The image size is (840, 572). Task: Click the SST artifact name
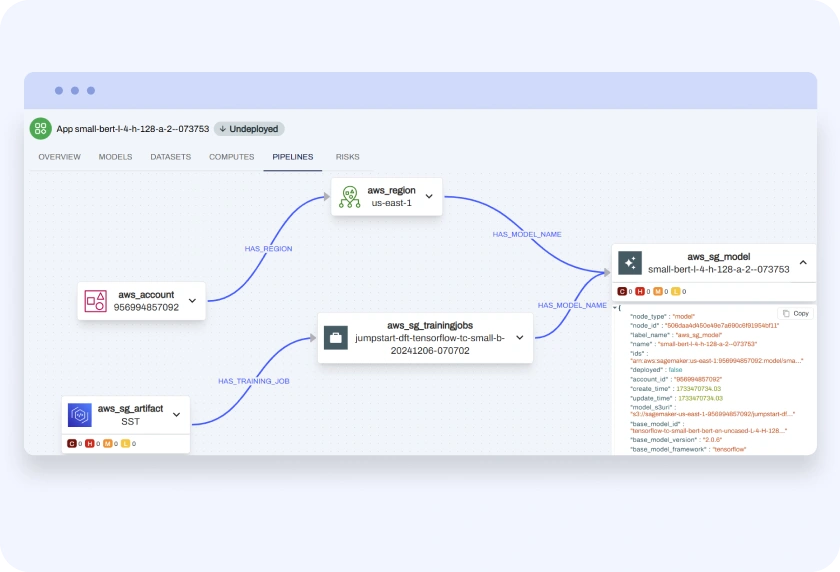pos(130,422)
